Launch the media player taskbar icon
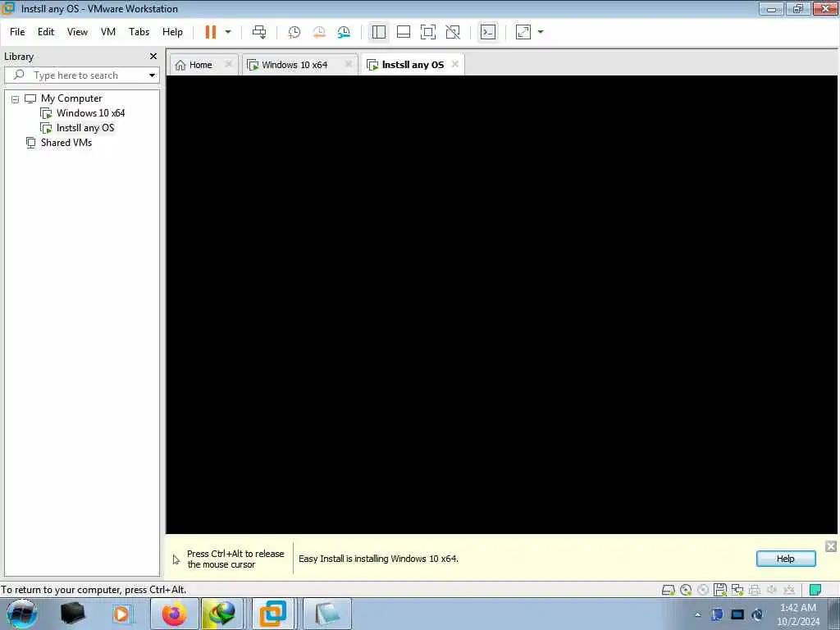Image resolution: width=840 pixels, height=630 pixels. 121,614
